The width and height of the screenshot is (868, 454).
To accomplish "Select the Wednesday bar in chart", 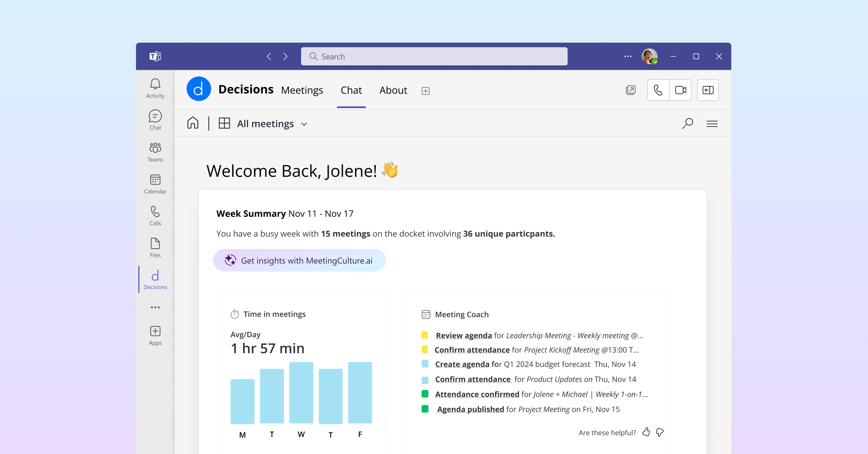I will (301, 393).
